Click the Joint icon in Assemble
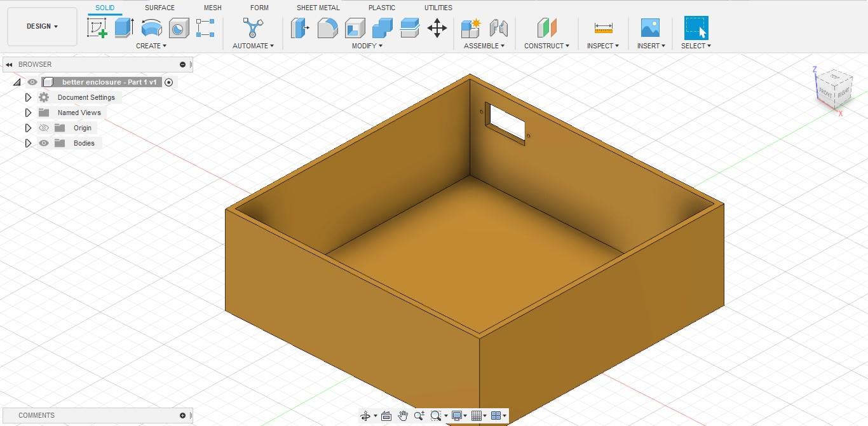The height and width of the screenshot is (426, 868). [499, 28]
